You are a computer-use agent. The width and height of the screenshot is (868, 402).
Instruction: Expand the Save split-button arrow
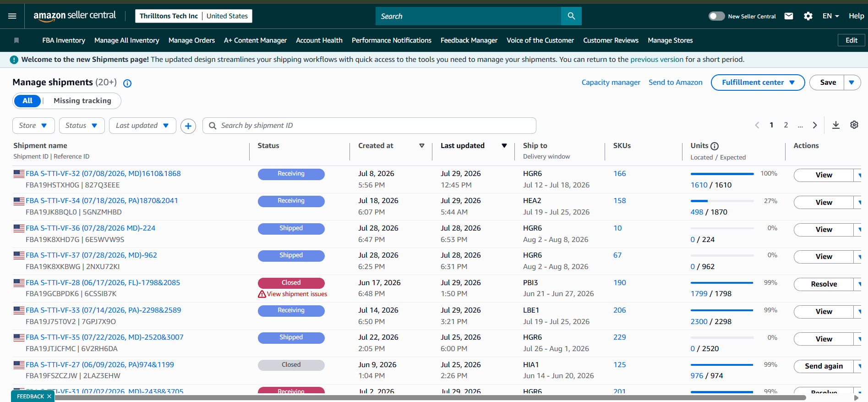pyautogui.click(x=852, y=83)
